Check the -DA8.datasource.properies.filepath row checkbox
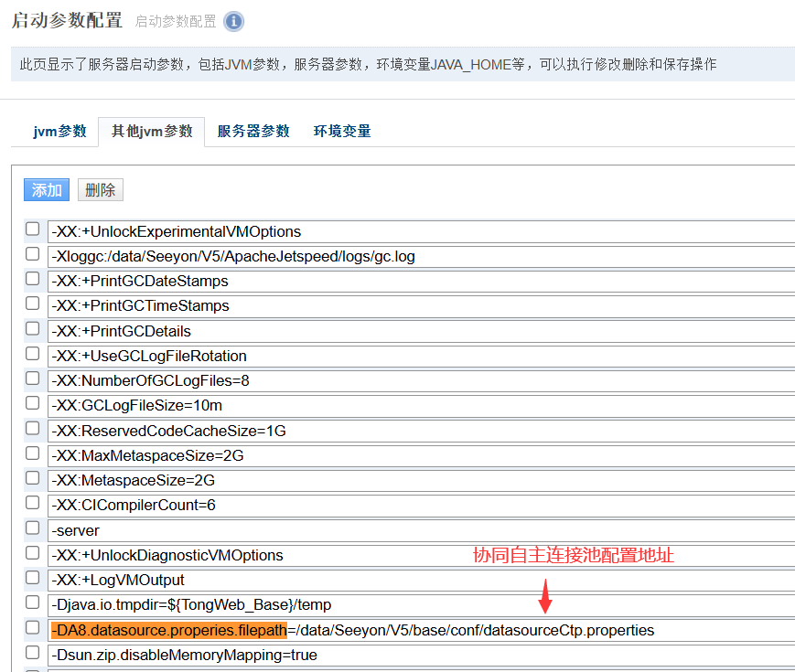795x672 pixels. tap(32, 628)
